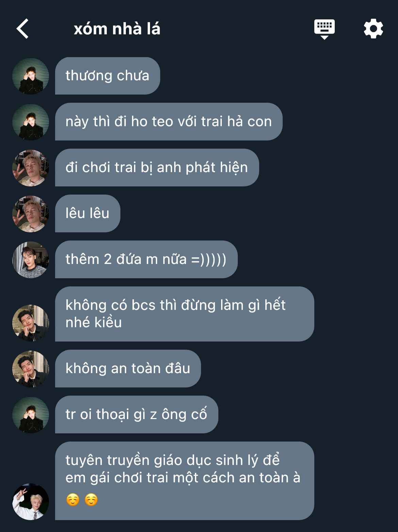Select the "thêm 2 đứa m nữa =)))))" bubble
The image size is (398, 532).
pyautogui.click(x=146, y=260)
